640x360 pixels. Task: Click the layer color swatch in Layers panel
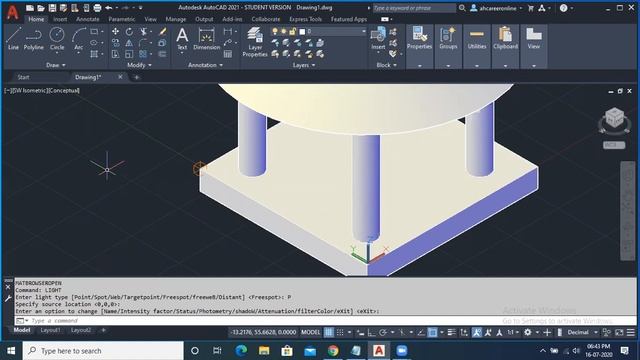[302, 31]
